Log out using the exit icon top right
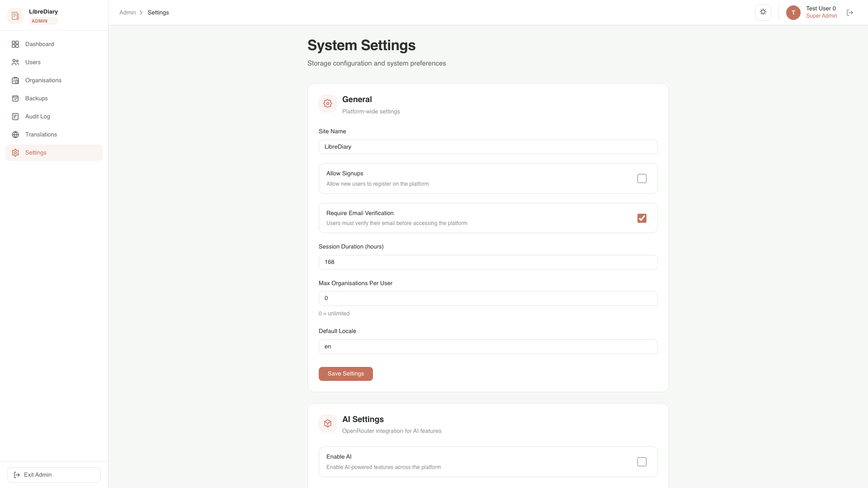The height and width of the screenshot is (488, 868). coord(850,13)
